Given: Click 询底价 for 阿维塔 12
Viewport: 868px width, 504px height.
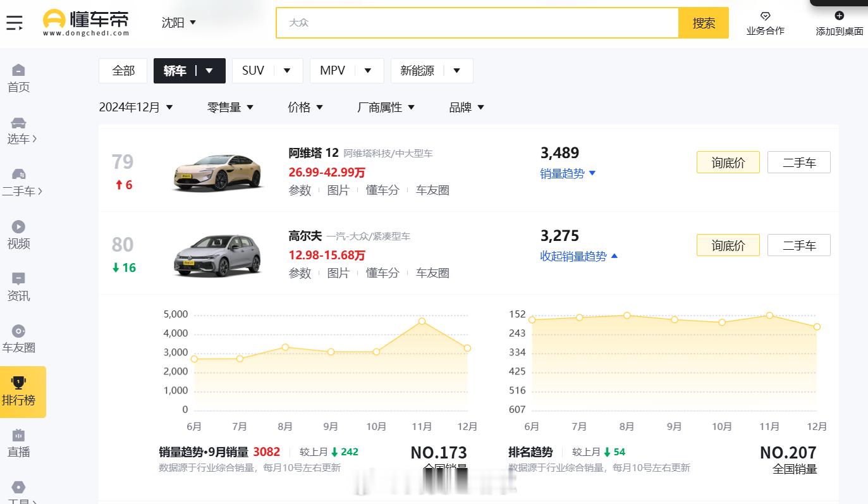Looking at the screenshot, I should [728, 163].
